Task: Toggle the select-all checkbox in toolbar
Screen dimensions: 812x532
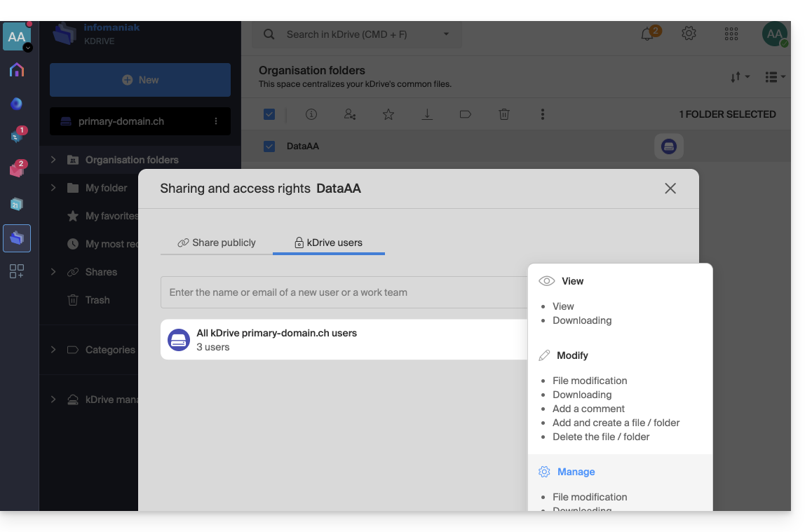Action: pos(269,114)
